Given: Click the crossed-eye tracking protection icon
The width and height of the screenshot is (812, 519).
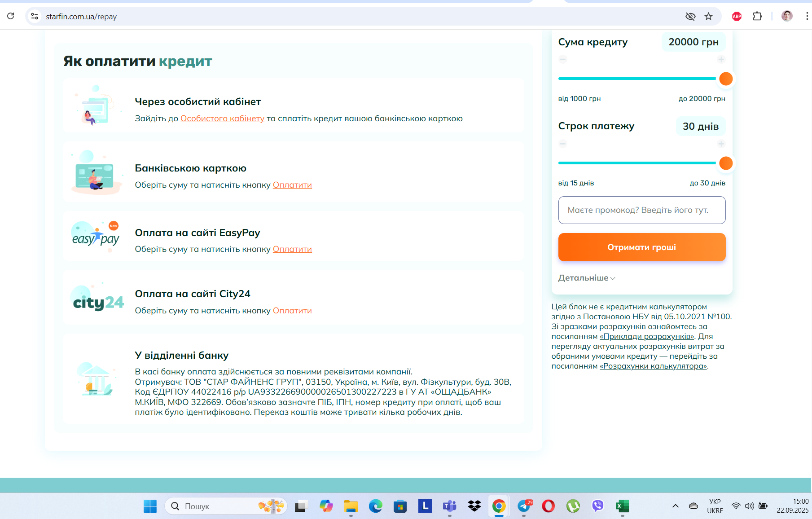Looking at the screenshot, I should pos(690,17).
